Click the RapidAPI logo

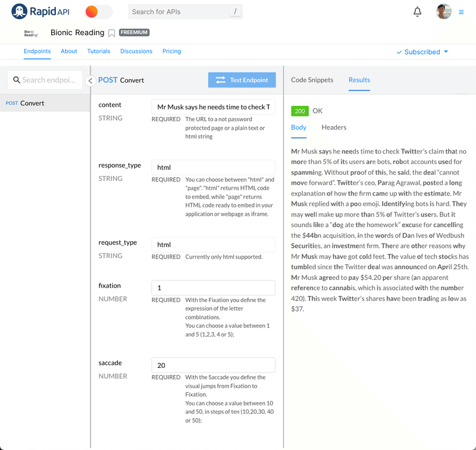40,11
